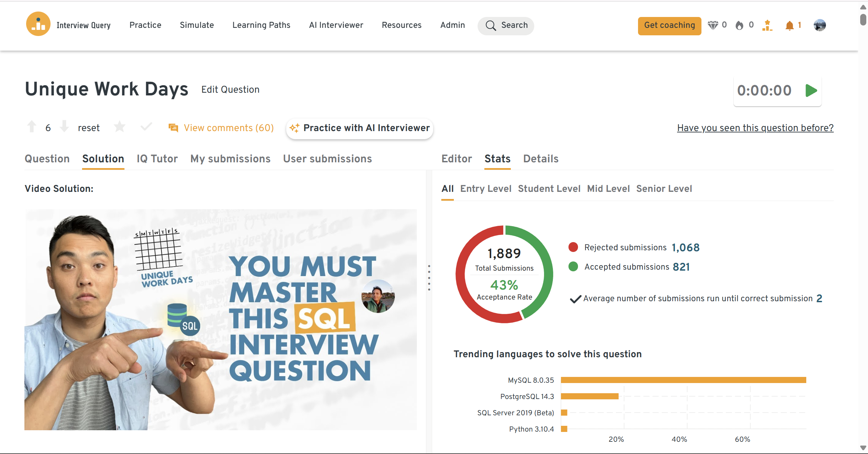
Task: Open the notifications bell icon
Action: pyautogui.click(x=789, y=25)
